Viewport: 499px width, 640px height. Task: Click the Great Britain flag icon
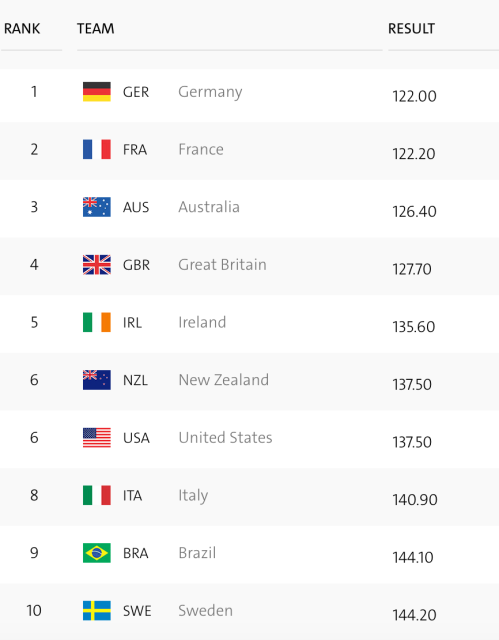coord(97,264)
